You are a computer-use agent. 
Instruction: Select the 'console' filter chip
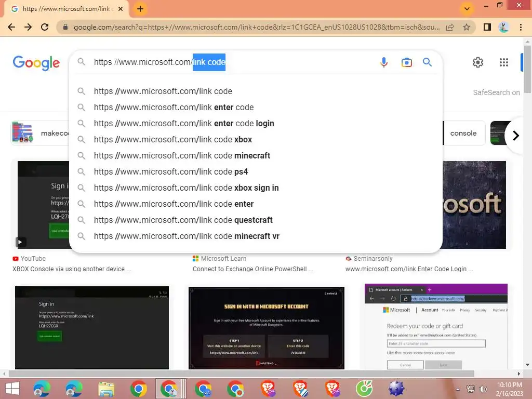click(x=463, y=134)
